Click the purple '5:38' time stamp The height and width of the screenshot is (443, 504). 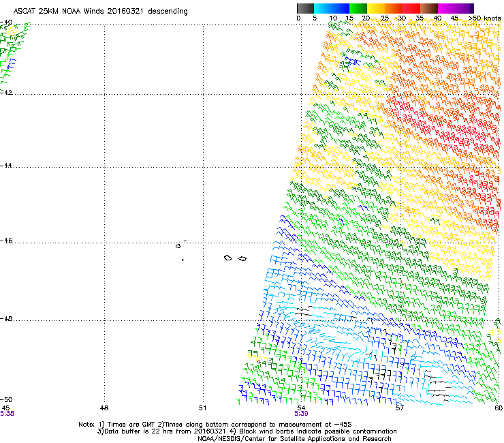point(7,414)
